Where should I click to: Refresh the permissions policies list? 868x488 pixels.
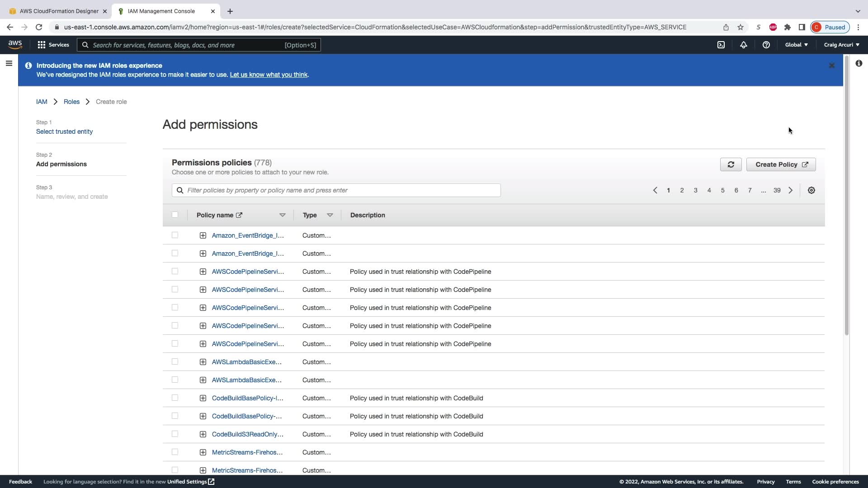pyautogui.click(x=731, y=164)
